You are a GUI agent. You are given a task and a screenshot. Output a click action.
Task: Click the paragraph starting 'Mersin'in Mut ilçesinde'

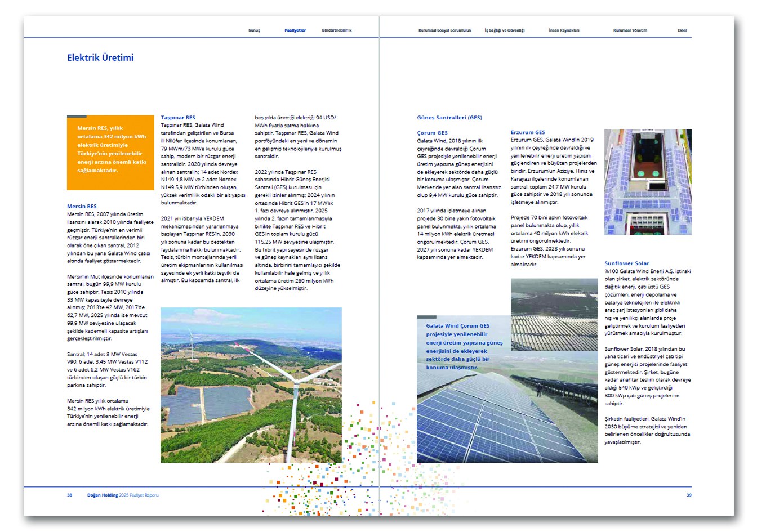[x=110, y=308]
